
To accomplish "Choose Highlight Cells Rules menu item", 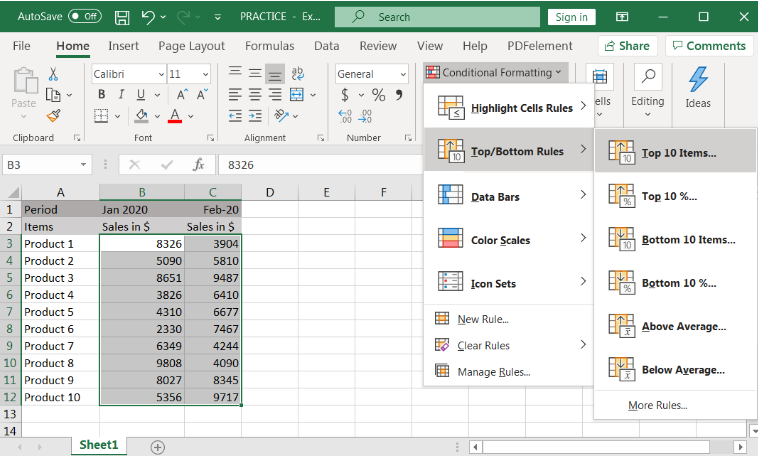I will [x=509, y=107].
